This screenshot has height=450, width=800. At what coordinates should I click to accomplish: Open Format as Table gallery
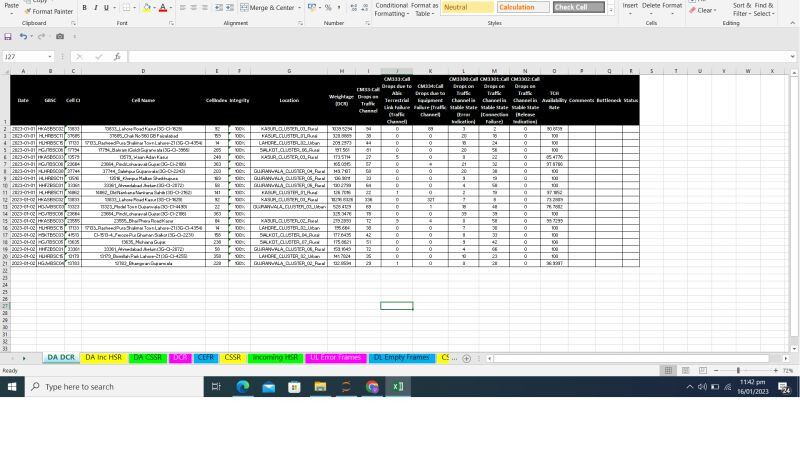coord(424,9)
